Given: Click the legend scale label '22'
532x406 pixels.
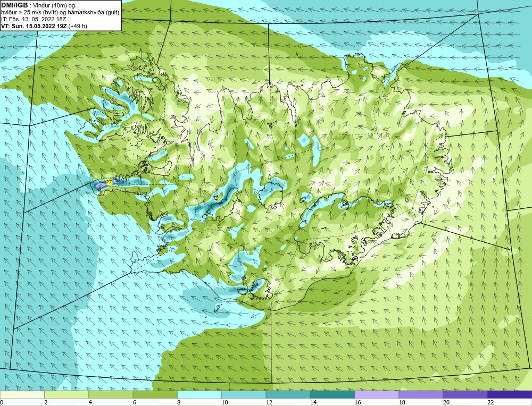Looking at the screenshot, I should point(491,402).
